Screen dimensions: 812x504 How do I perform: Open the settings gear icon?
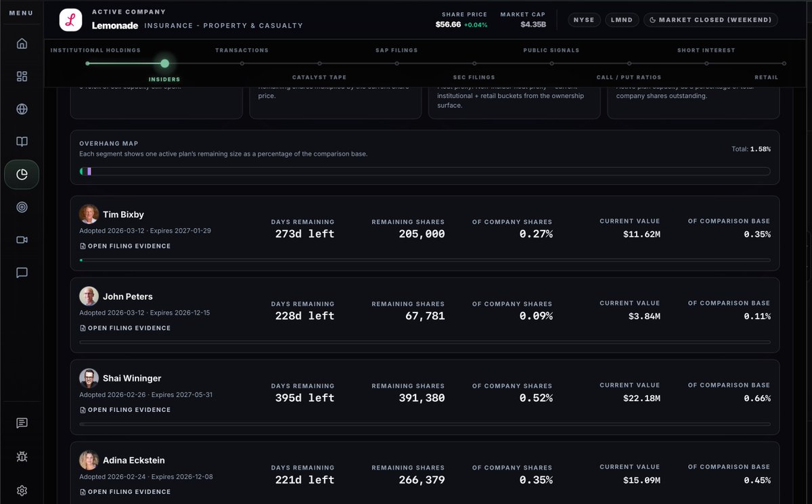[22, 490]
